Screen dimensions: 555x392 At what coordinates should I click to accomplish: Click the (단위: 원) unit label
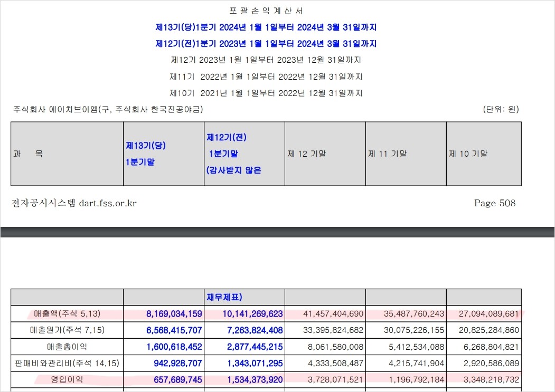point(501,109)
